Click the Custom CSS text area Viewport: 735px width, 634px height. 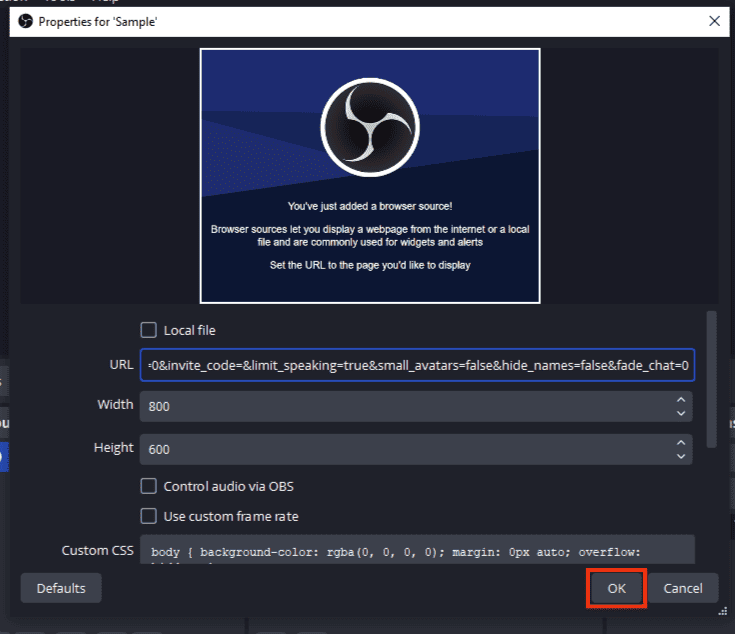(x=417, y=549)
